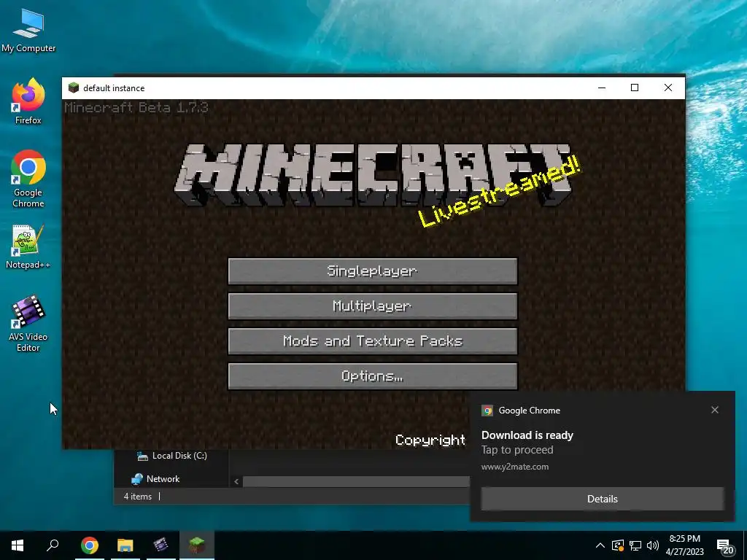
Task: Open the taskbar clock and date
Action: click(684, 545)
